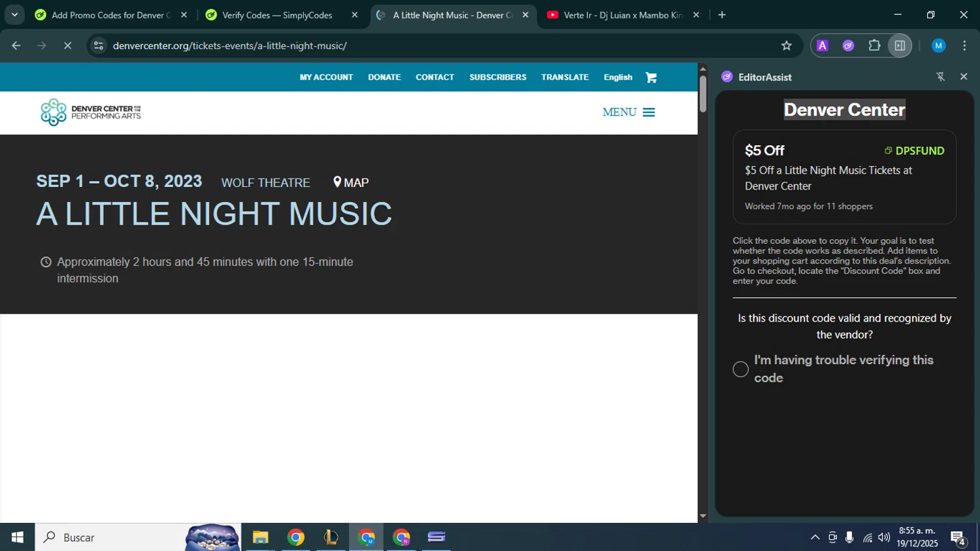This screenshot has height=551, width=980.
Task: Open the Chrome profile avatar M
Action: tap(939, 46)
